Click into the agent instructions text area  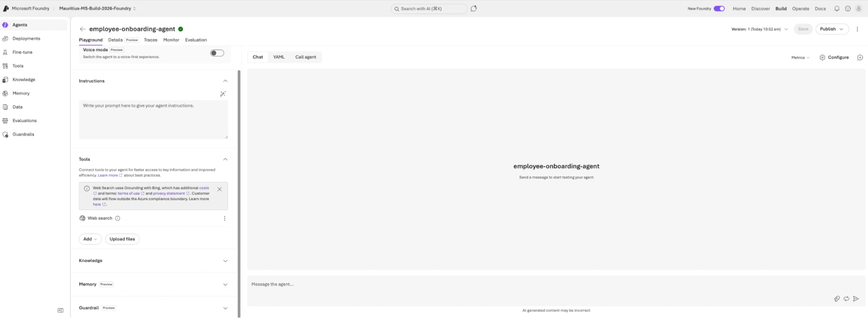[x=153, y=120]
